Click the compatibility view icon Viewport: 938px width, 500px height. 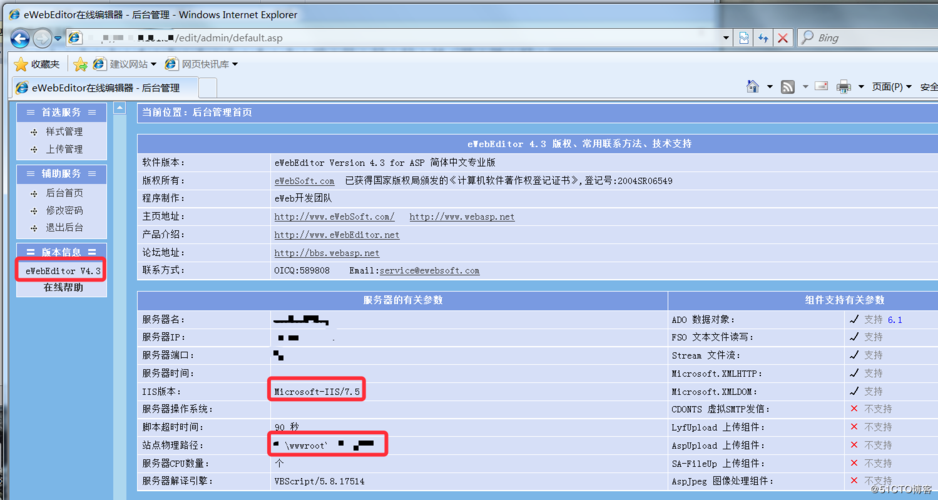744,38
